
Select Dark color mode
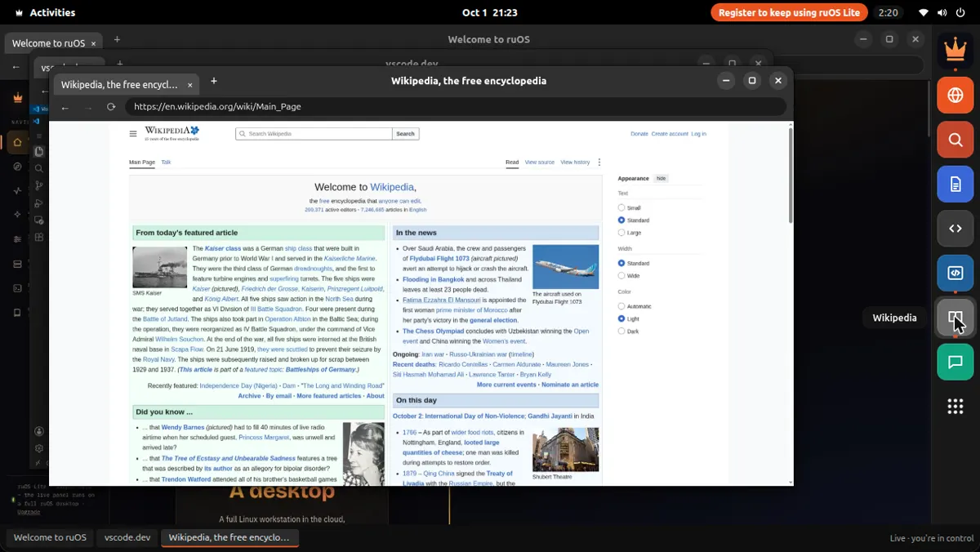pyautogui.click(x=621, y=332)
